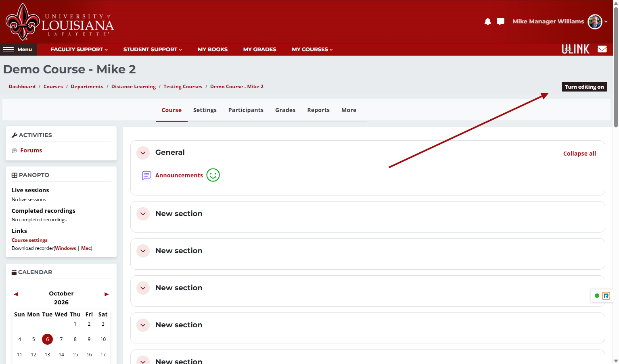Select calendar day 13

pos(47,355)
